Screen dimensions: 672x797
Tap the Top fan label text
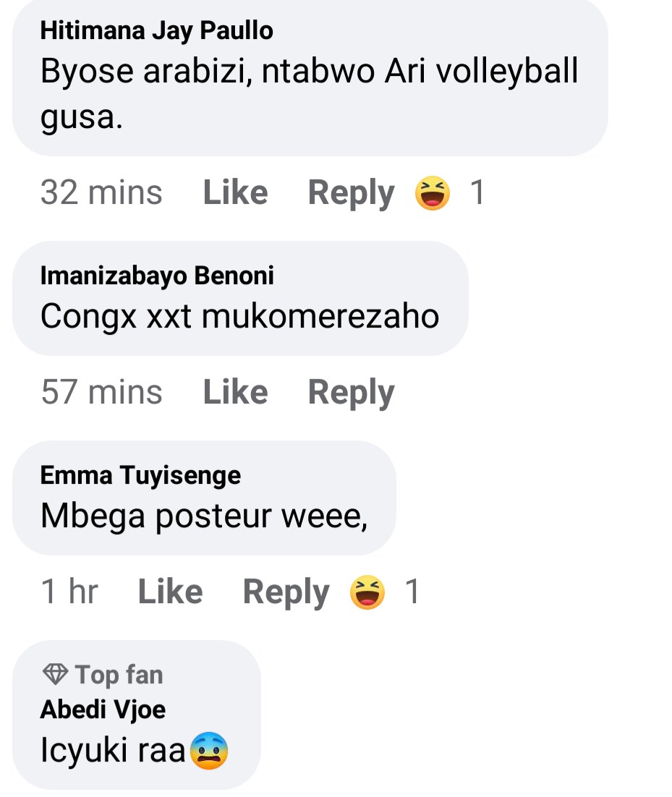click(x=119, y=675)
